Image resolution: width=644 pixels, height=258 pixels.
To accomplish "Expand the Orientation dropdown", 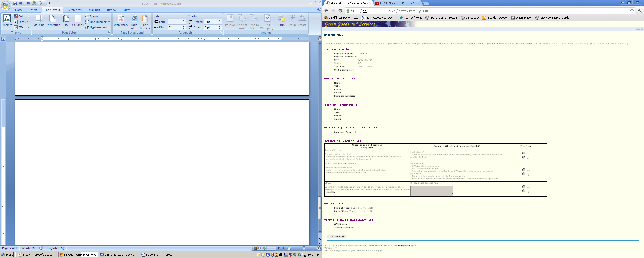I will [x=53, y=22].
